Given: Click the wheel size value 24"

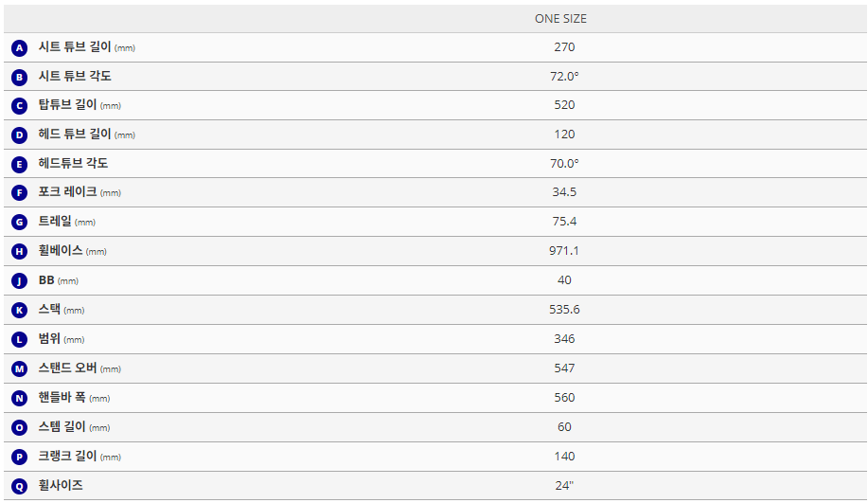Looking at the screenshot, I should point(564,486).
